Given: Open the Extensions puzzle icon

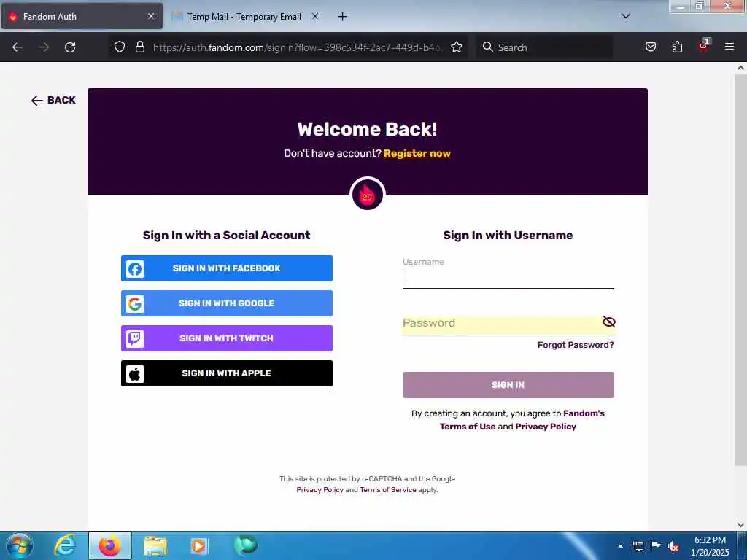Looking at the screenshot, I should 677,47.
